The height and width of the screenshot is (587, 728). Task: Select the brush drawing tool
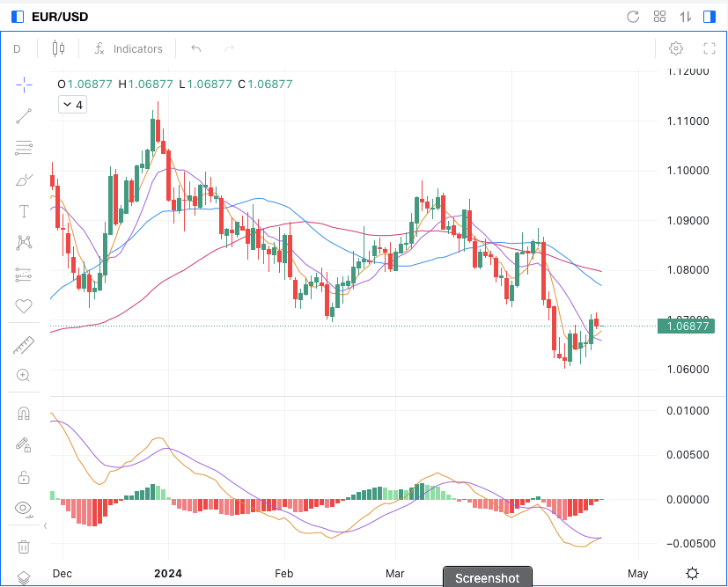(x=24, y=180)
